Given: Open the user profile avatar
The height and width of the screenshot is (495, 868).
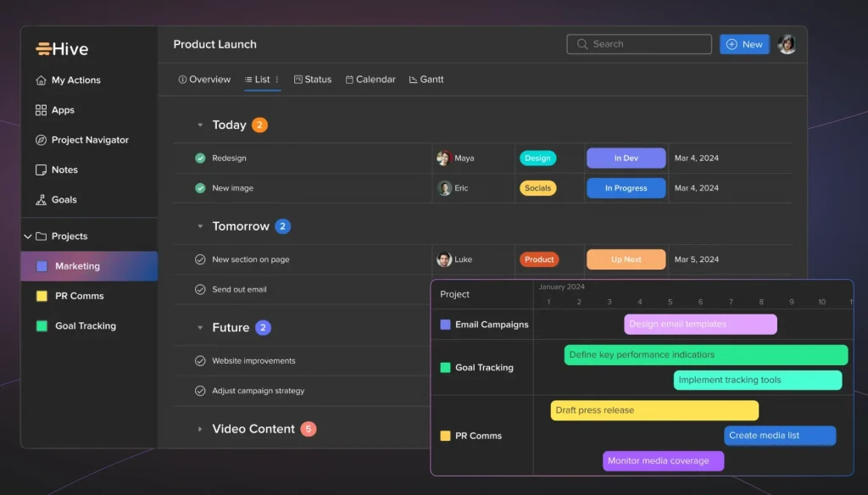Looking at the screenshot, I should tap(787, 44).
